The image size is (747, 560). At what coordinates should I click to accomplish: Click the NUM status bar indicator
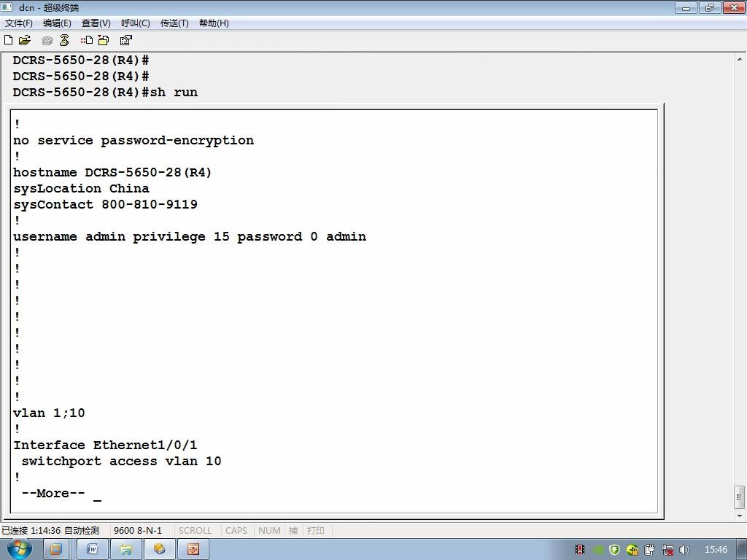pyautogui.click(x=269, y=530)
